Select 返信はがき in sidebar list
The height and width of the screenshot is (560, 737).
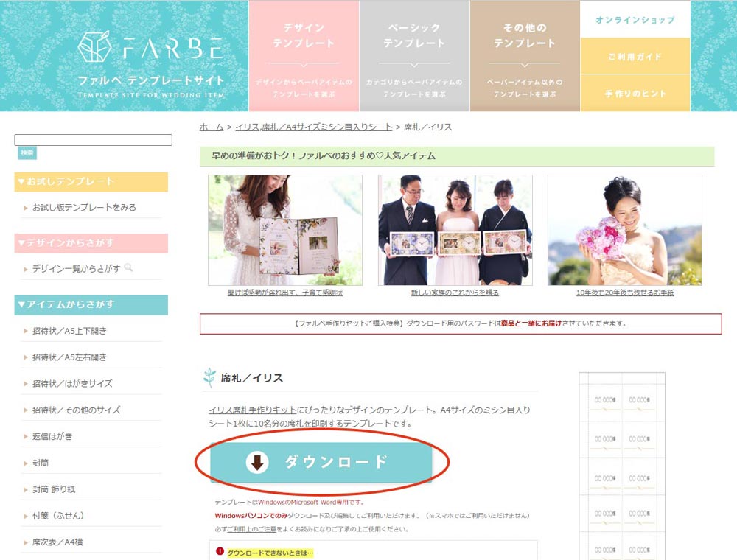tap(52, 436)
